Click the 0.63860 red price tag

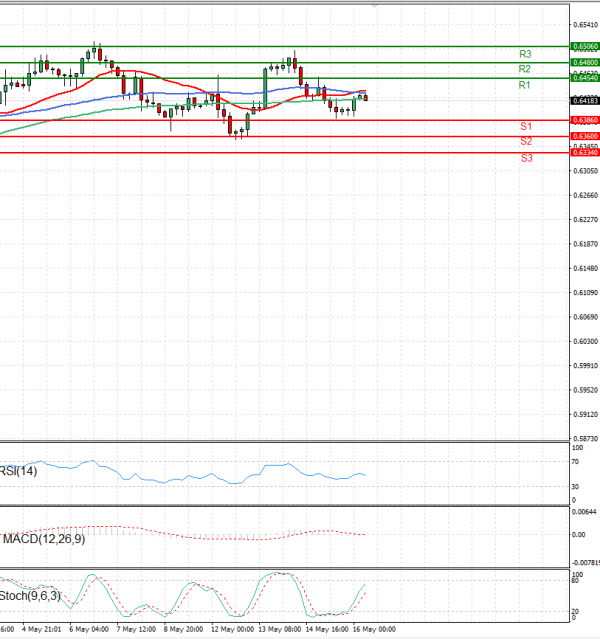coord(584,120)
